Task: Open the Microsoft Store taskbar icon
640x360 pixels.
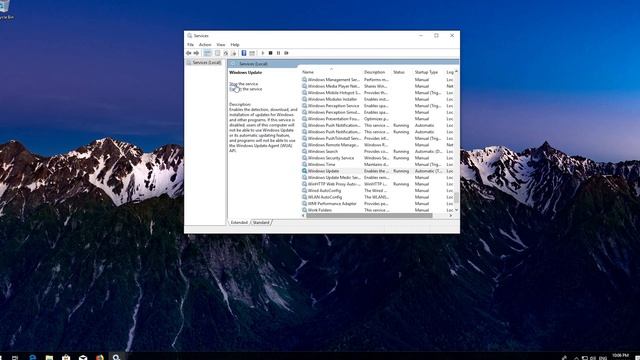Action: click(66, 357)
